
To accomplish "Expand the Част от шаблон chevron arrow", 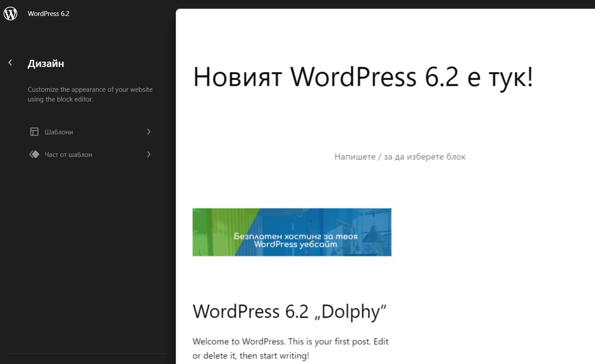I will pos(149,154).
